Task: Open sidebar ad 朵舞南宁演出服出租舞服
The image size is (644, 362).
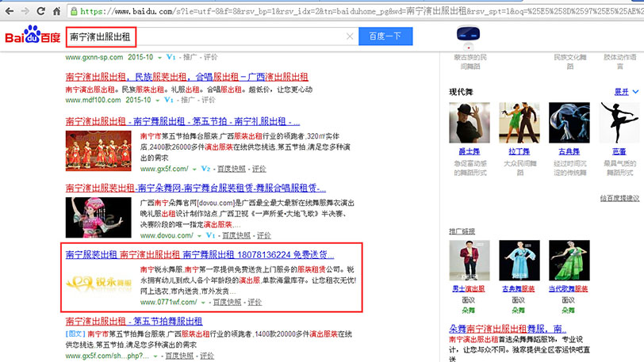Action: pyautogui.click(x=508, y=329)
